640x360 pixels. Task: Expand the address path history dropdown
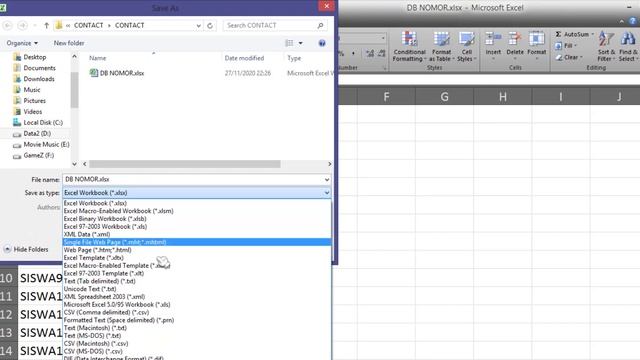click(198, 25)
